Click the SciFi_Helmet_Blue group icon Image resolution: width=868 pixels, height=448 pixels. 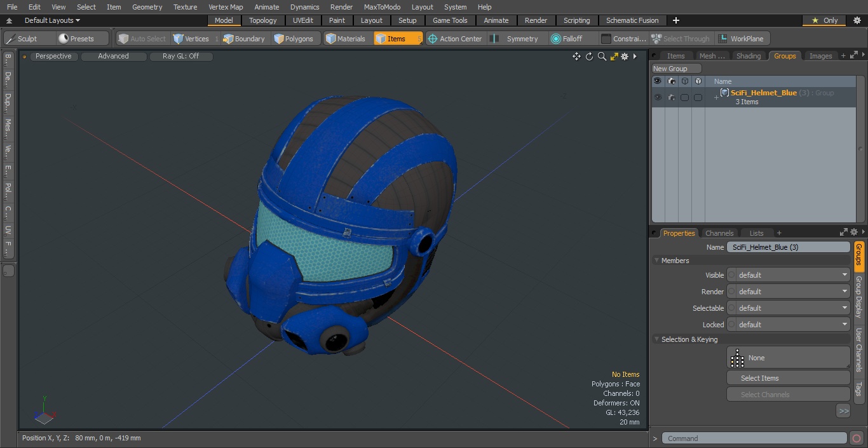pos(724,93)
